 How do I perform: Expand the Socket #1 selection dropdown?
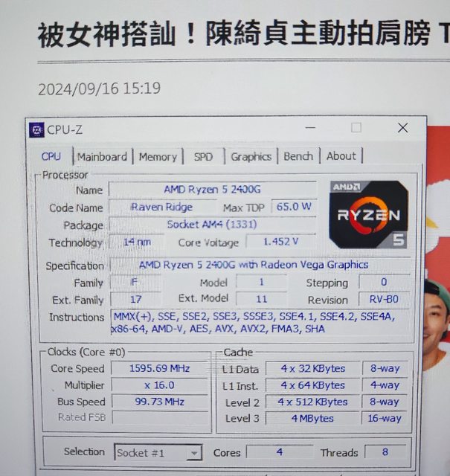[x=193, y=453]
